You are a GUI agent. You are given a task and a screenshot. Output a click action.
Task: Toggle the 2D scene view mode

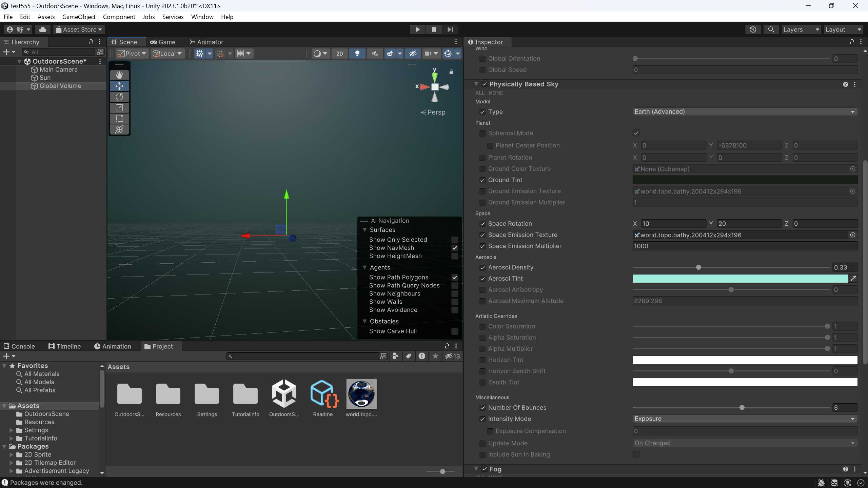pyautogui.click(x=339, y=53)
